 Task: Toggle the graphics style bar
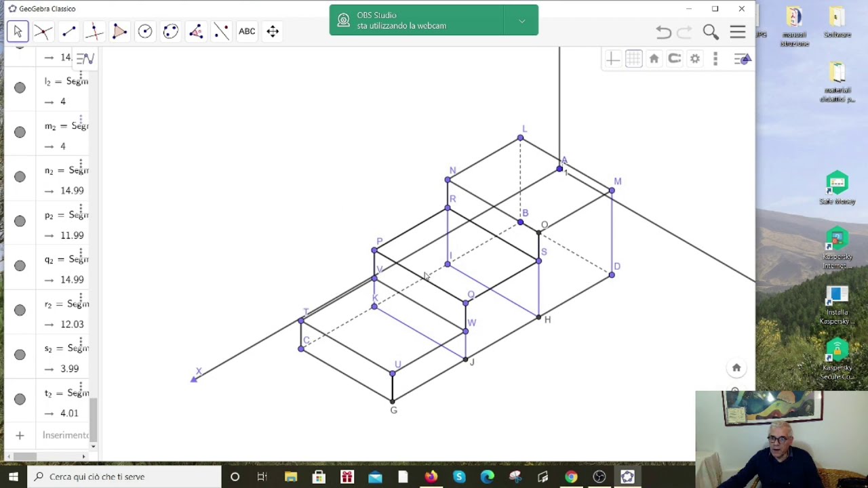click(743, 59)
